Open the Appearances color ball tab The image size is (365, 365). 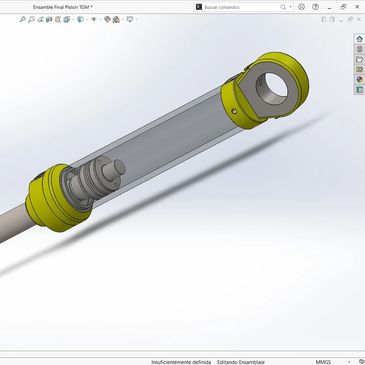pos(359,79)
